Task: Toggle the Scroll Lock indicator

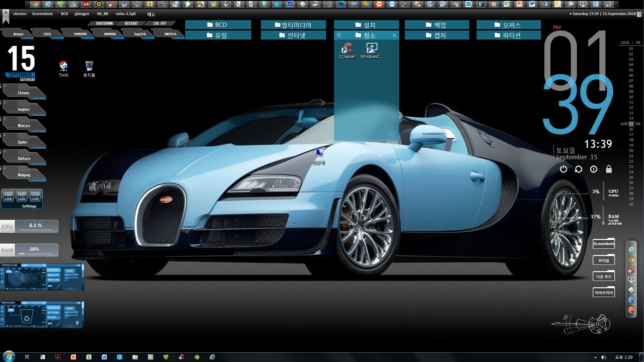Action: tap(35, 196)
